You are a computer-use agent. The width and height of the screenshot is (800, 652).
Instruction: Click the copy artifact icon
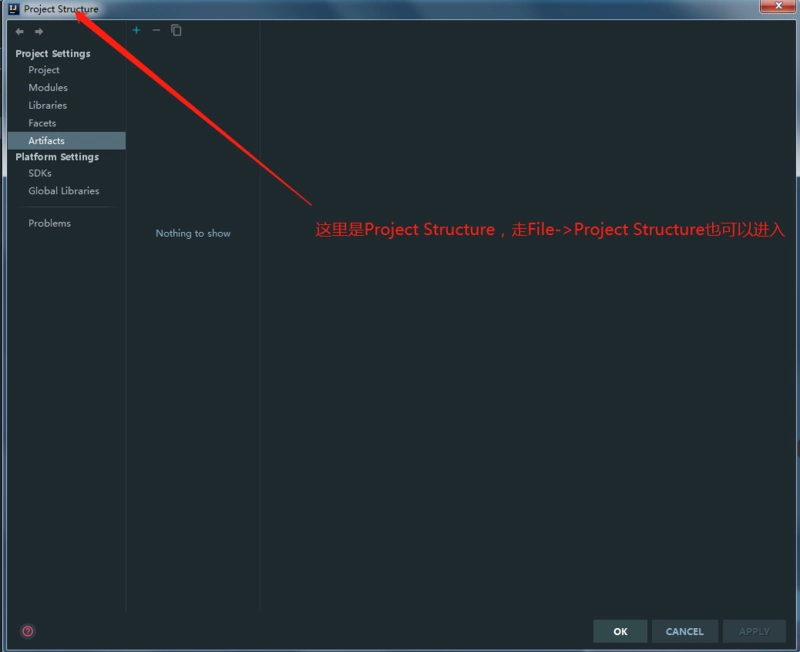[176, 30]
